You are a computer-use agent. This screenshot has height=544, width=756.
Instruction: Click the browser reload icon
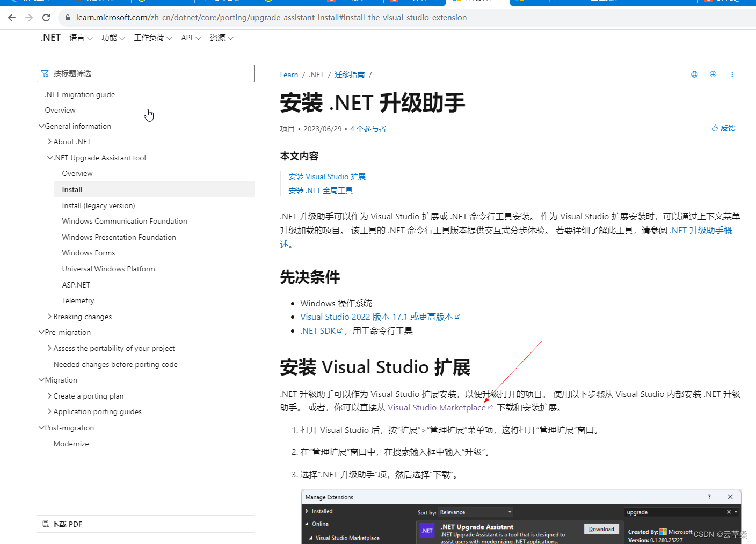(46, 17)
